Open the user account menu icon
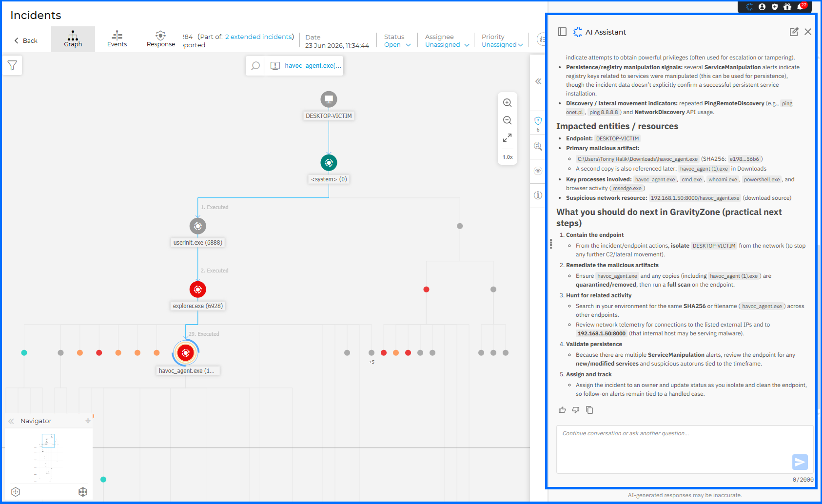This screenshot has width=822, height=504. (x=762, y=7)
